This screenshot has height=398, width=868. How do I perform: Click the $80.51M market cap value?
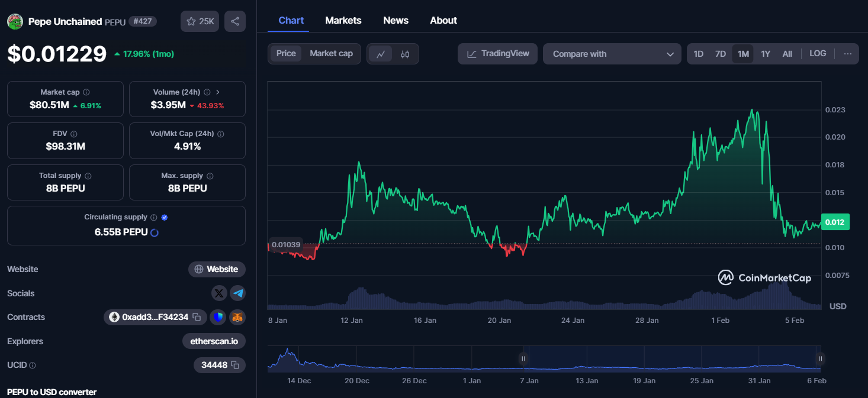click(49, 105)
